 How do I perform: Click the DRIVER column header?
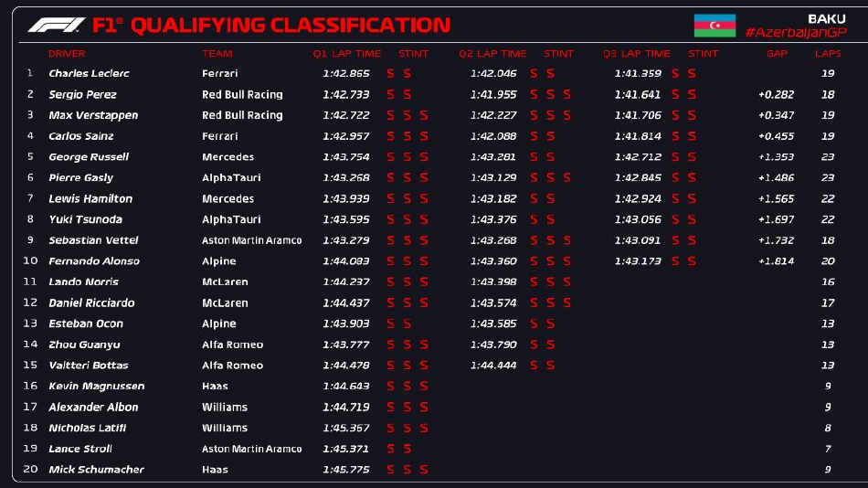67,54
